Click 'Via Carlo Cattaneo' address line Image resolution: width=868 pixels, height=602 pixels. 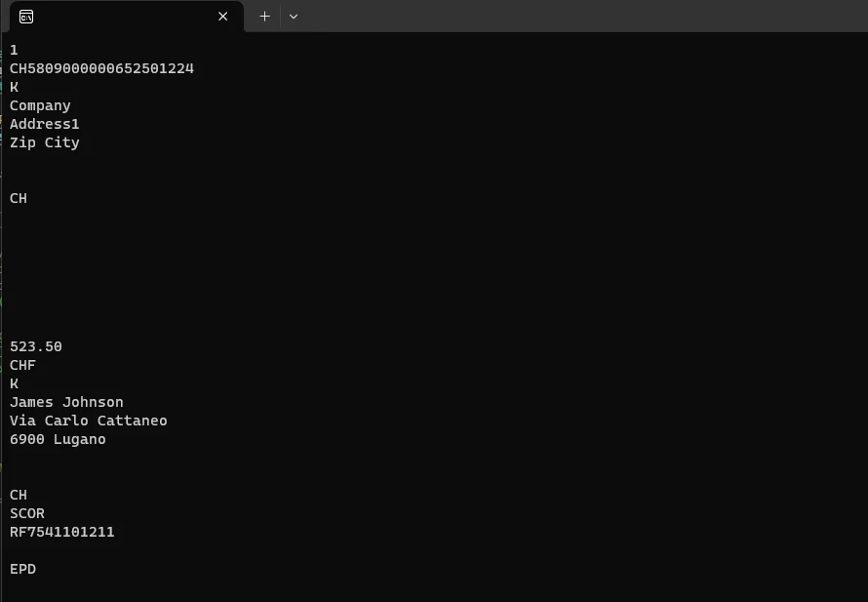[x=88, y=421]
